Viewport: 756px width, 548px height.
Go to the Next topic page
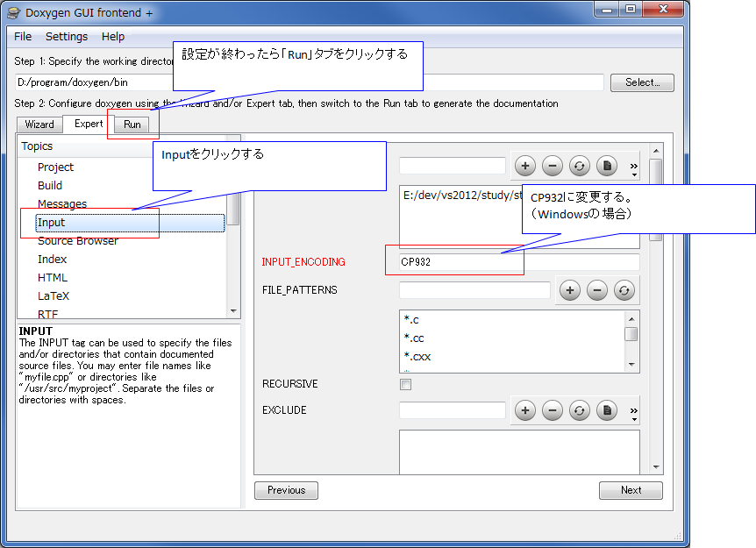[x=631, y=490]
